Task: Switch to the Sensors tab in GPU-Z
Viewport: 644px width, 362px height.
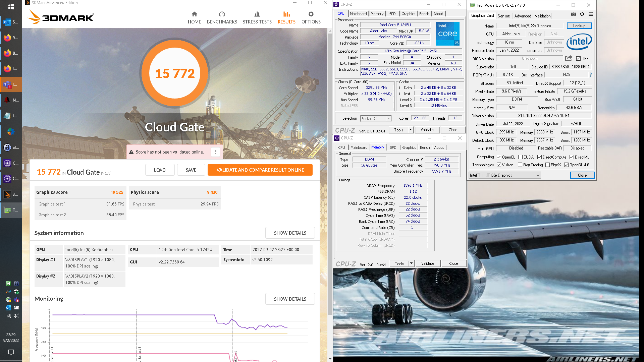Action: click(x=504, y=16)
